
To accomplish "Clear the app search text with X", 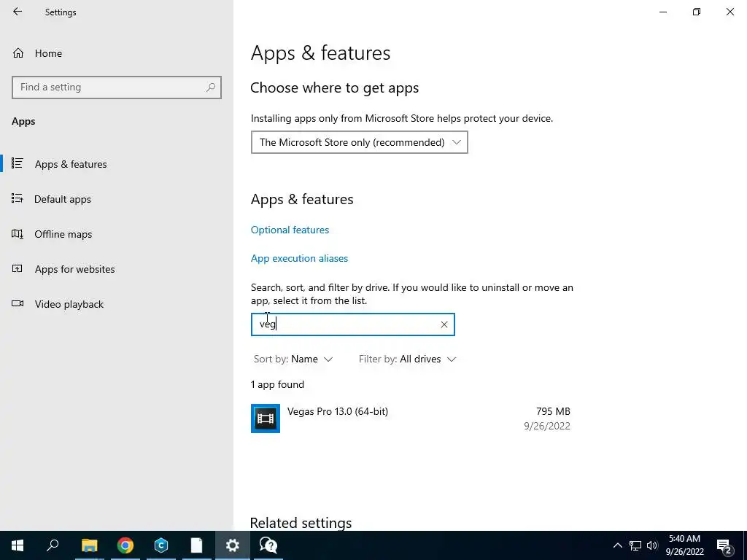I will [x=444, y=324].
